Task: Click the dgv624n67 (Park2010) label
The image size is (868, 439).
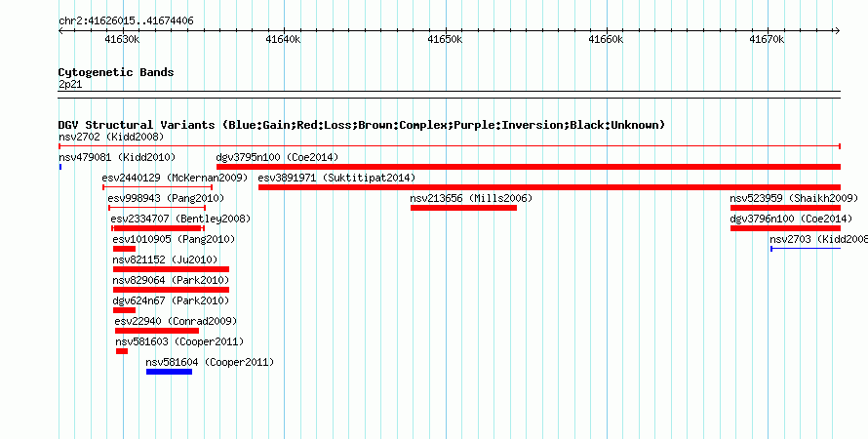Action: click(x=171, y=300)
